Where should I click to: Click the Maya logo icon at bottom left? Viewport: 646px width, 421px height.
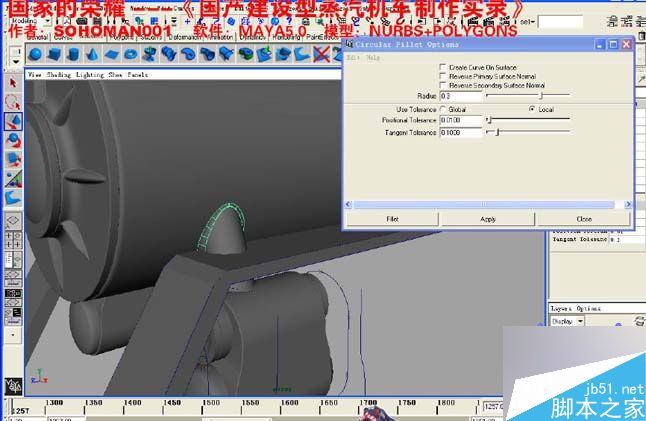pyautogui.click(x=13, y=386)
